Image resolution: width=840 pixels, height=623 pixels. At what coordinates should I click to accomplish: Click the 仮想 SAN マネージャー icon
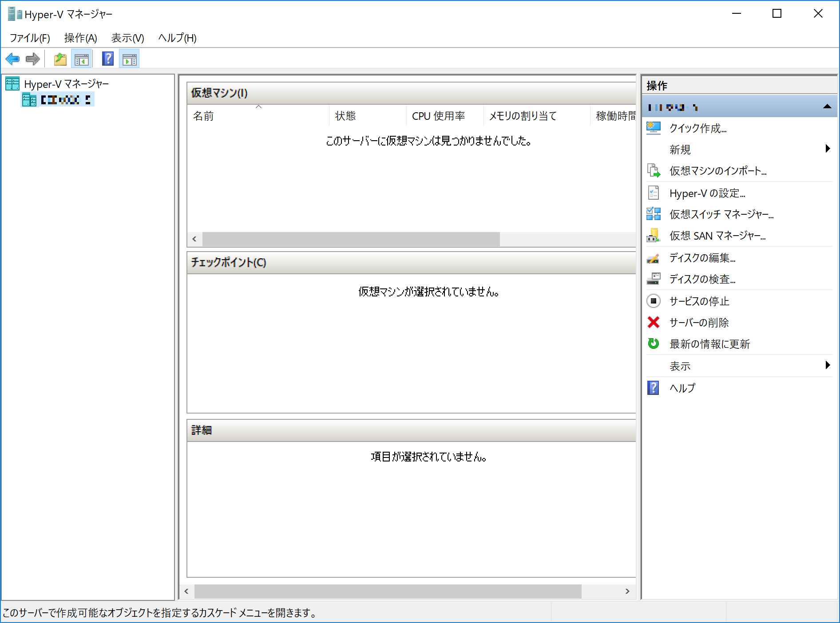[654, 235]
